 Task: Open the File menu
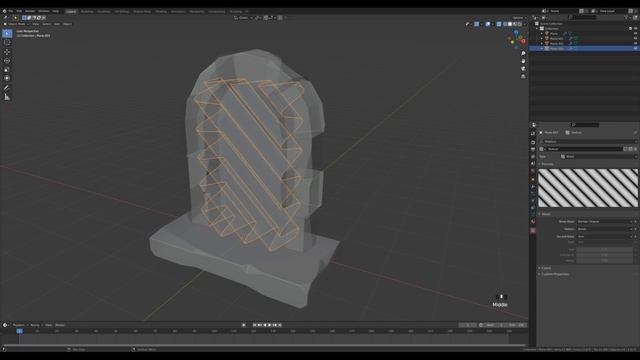(x=11, y=11)
